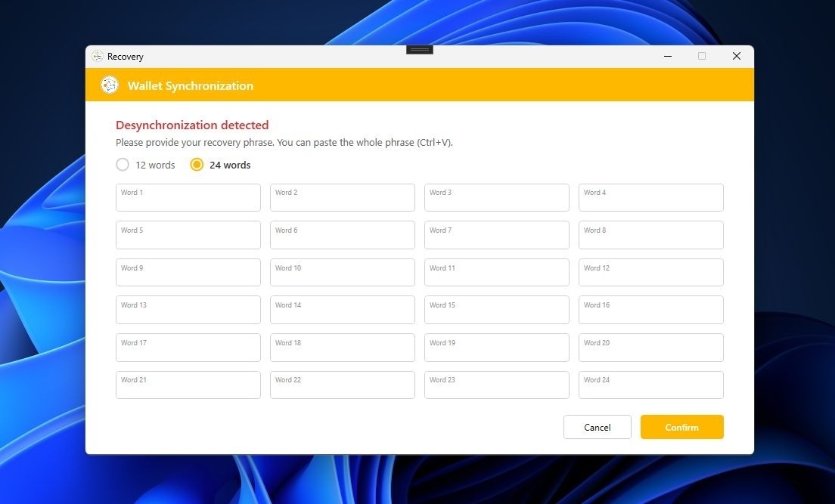Focus the Word 5 field
Image resolution: width=835 pixels, height=504 pixels.
[x=188, y=235]
